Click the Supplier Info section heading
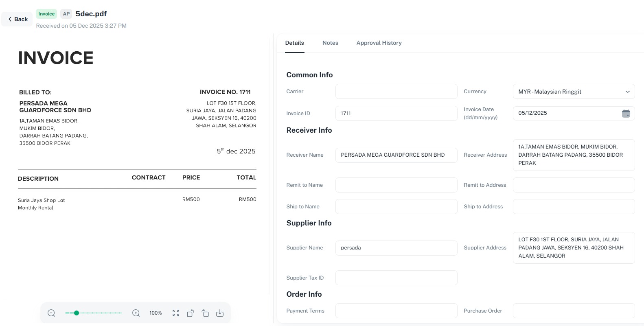644x326 pixels. [309, 223]
